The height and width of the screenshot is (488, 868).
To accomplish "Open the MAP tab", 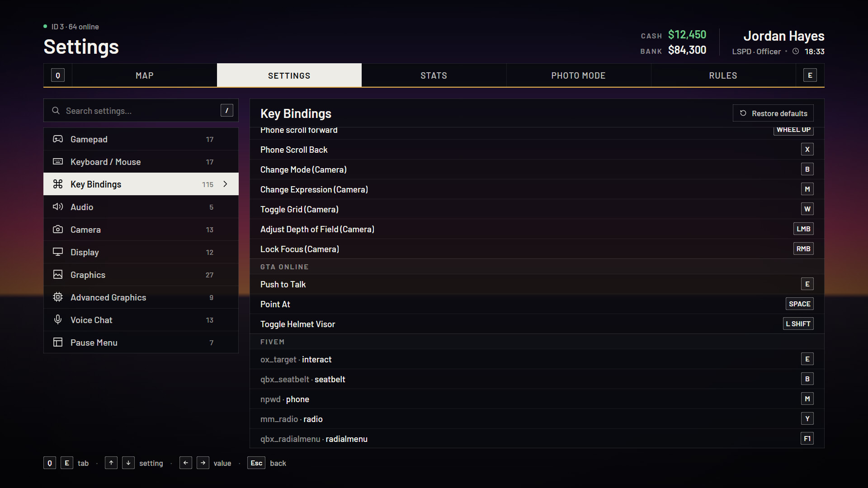I will [x=145, y=75].
